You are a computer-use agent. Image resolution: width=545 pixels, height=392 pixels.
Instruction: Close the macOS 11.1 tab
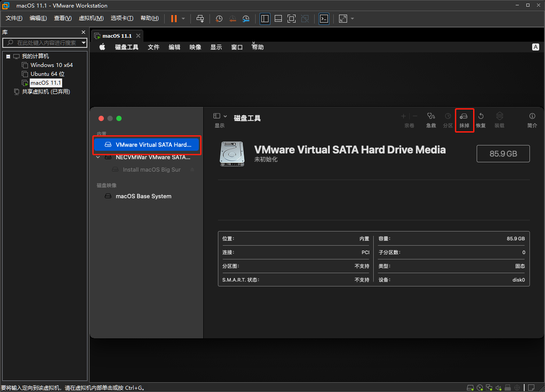(138, 35)
